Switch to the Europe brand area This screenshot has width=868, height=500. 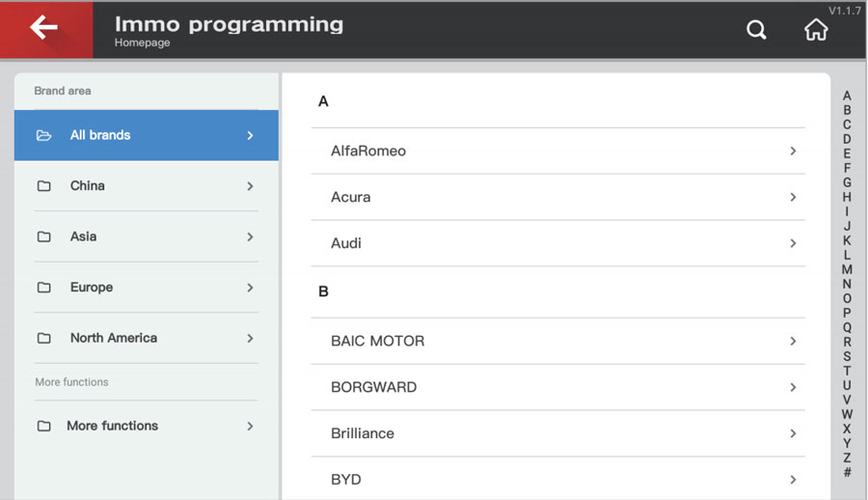[92, 288]
